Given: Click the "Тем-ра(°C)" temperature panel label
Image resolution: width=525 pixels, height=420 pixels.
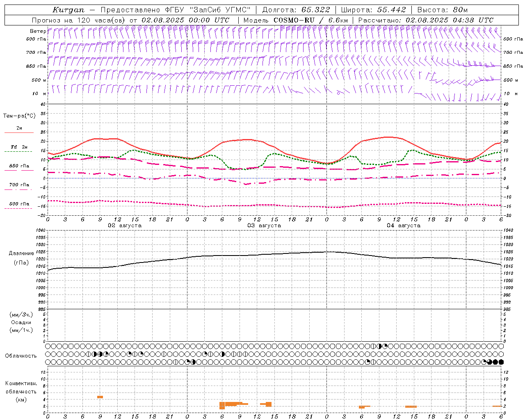Looking at the screenshot, I should (x=19, y=116).
